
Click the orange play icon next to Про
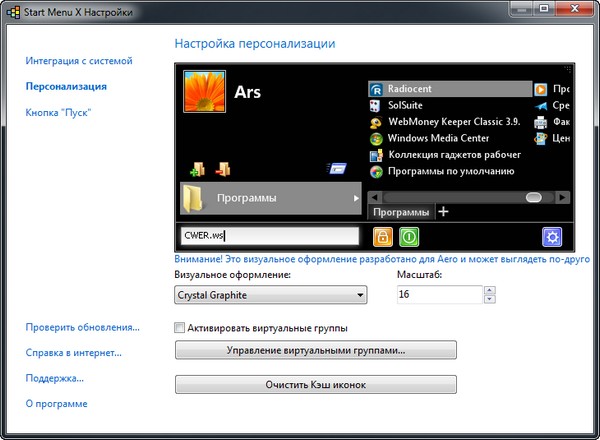tap(540, 89)
